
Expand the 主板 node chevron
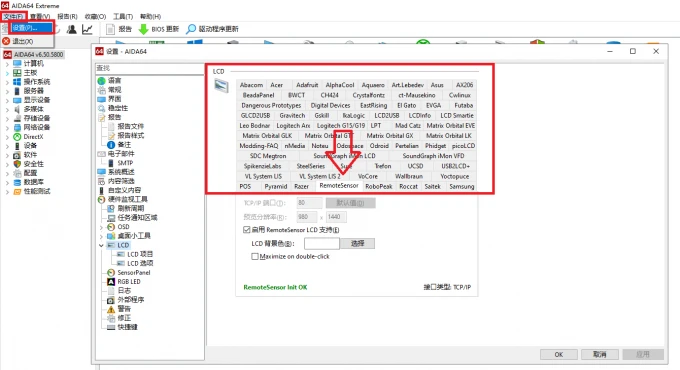coord(7,73)
